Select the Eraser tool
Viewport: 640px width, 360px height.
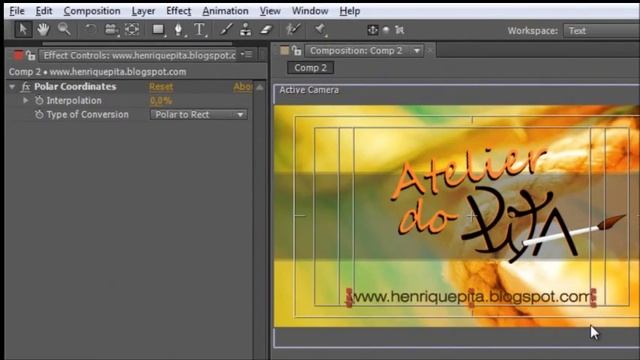pyautogui.click(x=266, y=29)
